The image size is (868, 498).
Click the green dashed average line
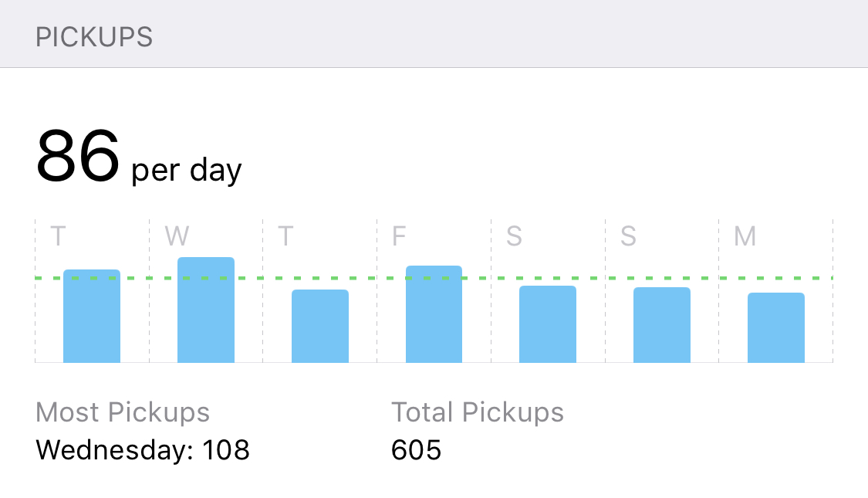[434, 277]
